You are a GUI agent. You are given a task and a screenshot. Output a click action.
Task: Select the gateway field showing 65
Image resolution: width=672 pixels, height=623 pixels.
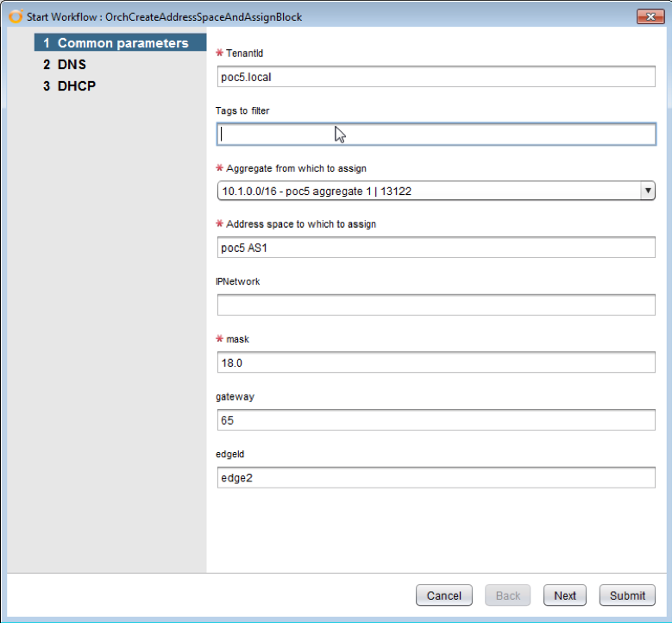pyautogui.click(x=436, y=420)
